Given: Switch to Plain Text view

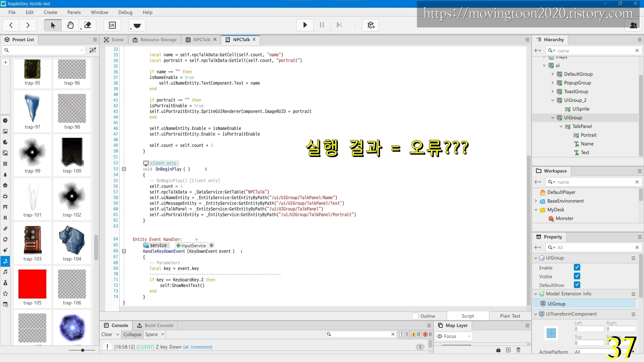Looking at the screenshot, I should (x=510, y=316).
